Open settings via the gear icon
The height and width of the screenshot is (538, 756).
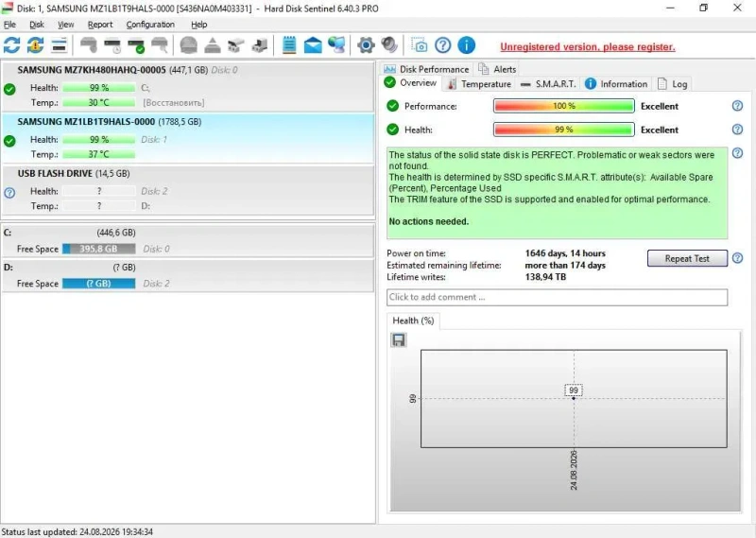click(x=366, y=45)
